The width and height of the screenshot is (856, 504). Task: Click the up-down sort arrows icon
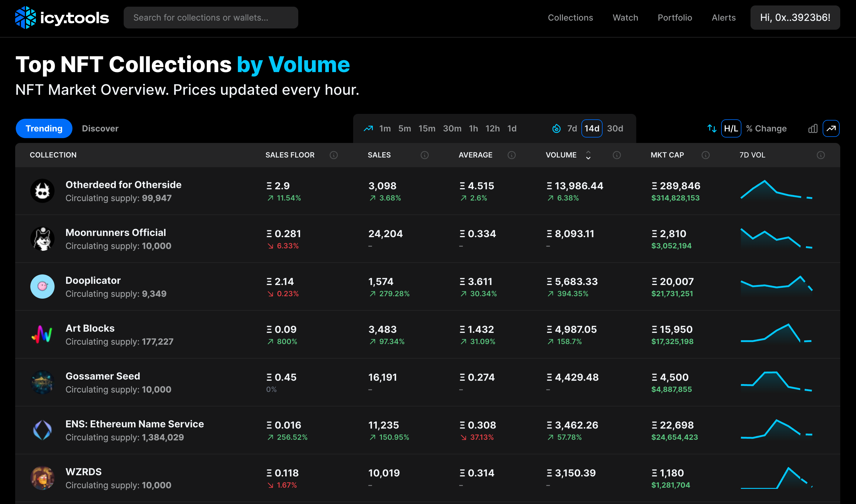[712, 128]
